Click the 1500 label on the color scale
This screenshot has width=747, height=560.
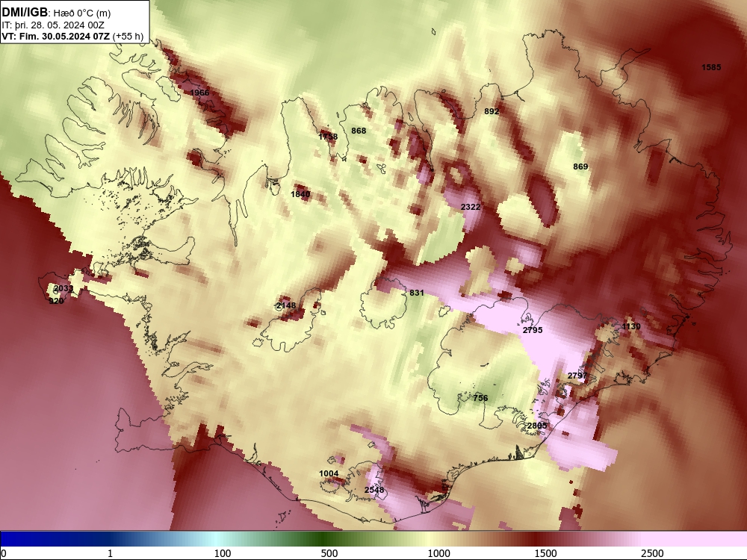pyautogui.click(x=545, y=553)
